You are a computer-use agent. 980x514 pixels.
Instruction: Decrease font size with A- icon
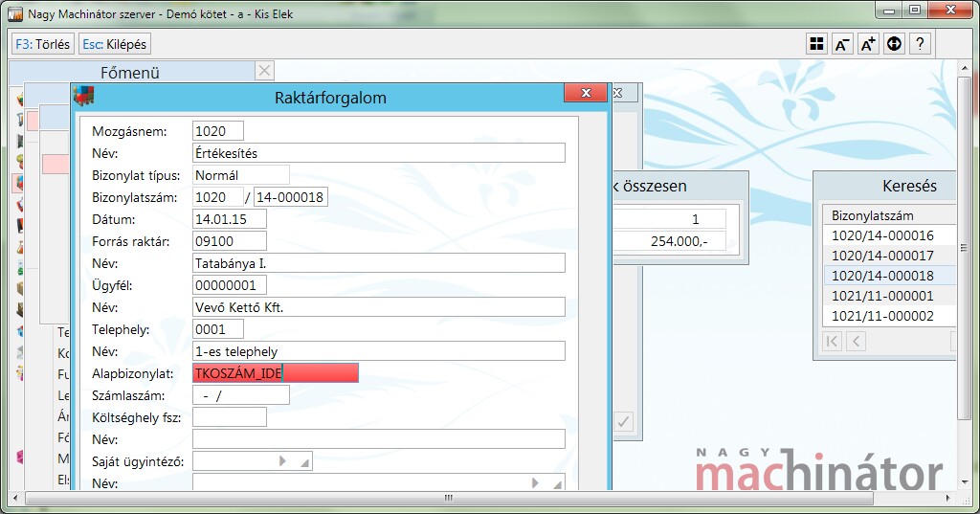tap(842, 44)
